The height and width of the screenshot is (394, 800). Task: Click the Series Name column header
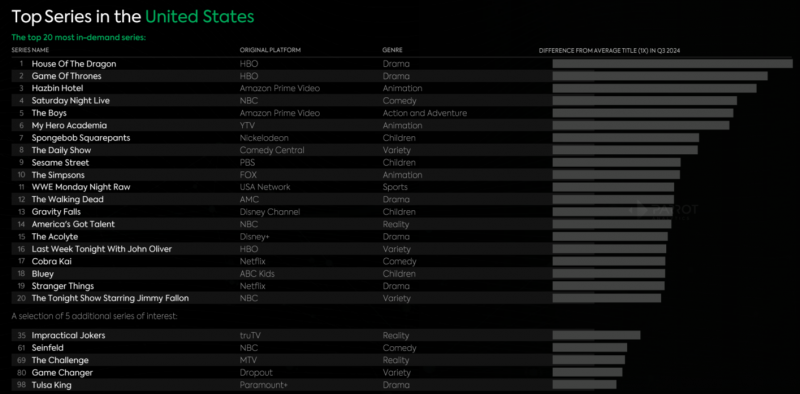pos(30,50)
